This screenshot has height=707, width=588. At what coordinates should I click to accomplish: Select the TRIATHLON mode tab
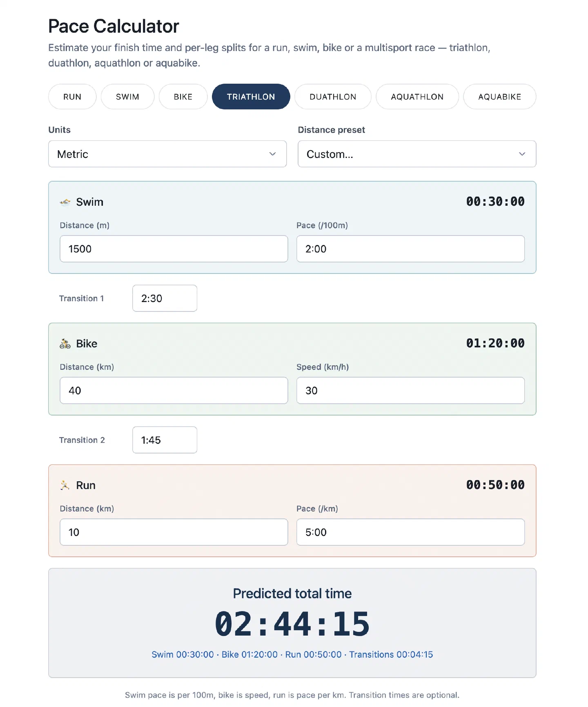point(251,97)
